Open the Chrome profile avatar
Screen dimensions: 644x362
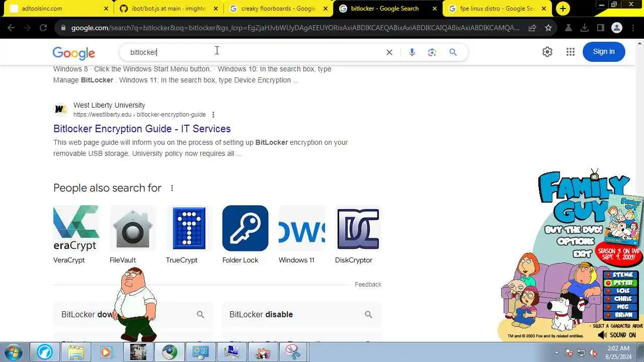[617, 28]
